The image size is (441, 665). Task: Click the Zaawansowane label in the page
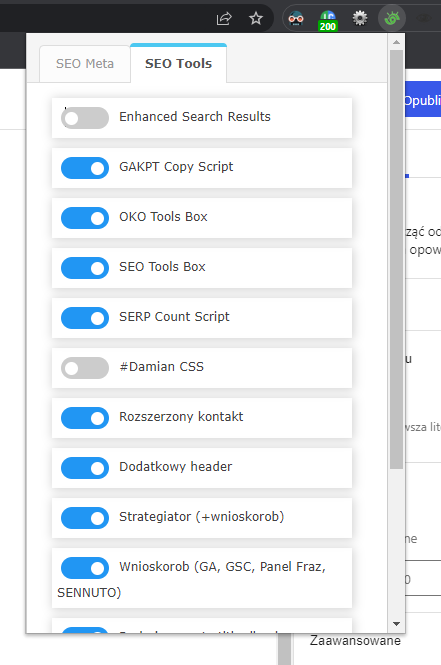(x=355, y=640)
